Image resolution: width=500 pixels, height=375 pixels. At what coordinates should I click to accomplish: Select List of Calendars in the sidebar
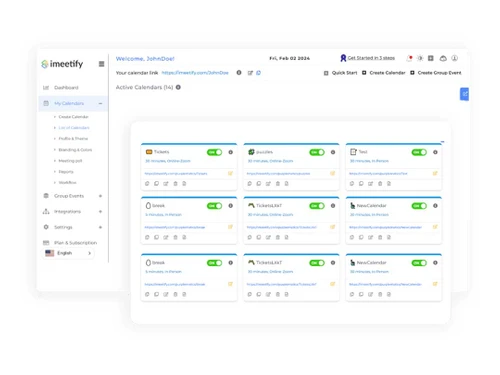pos(74,128)
